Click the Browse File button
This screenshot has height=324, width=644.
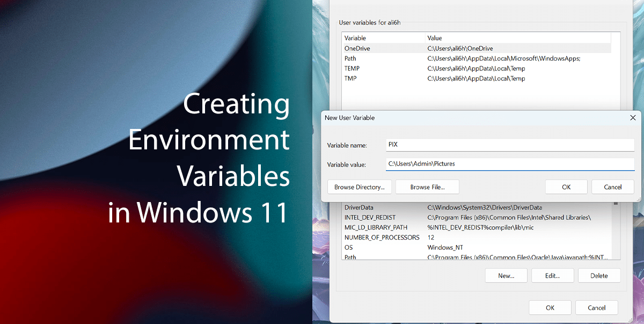(427, 186)
